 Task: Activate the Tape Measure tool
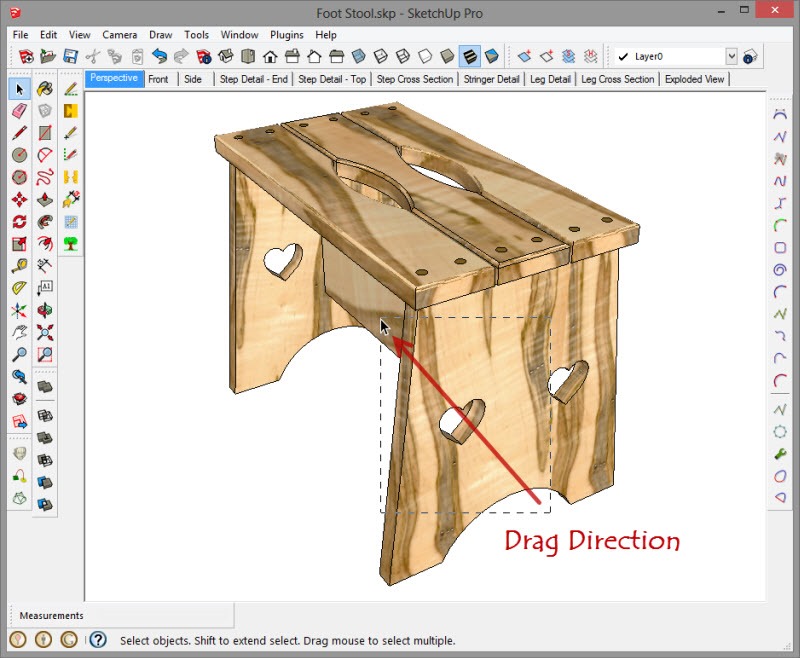[19, 266]
